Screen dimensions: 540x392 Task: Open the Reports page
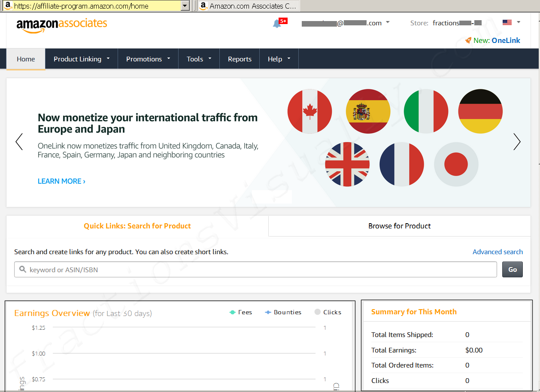tap(240, 59)
